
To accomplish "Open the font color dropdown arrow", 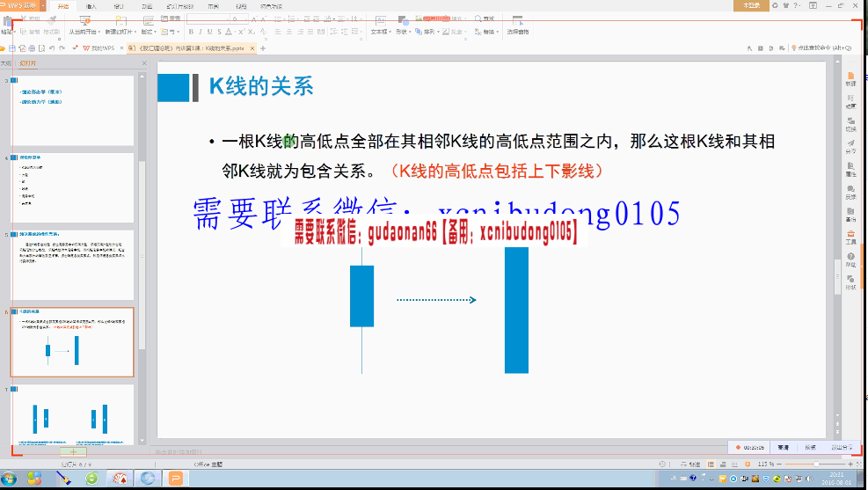I will (x=234, y=33).
